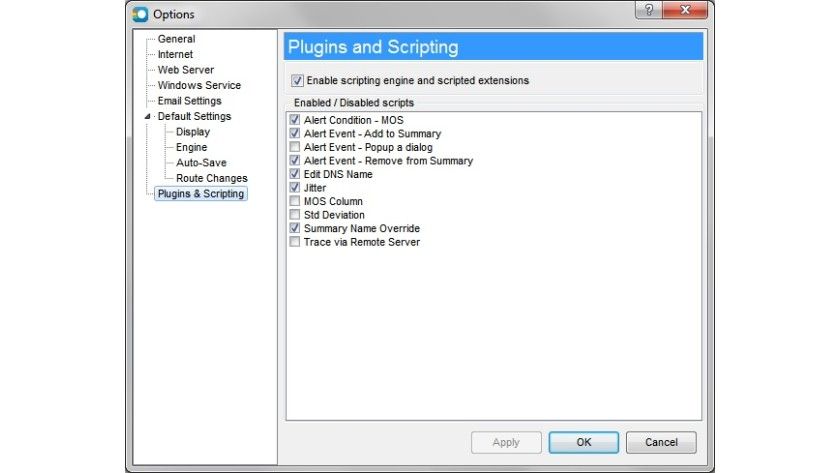The height and width of the screenshot is (473, 840).
Task: Select Engine under Default Settings
Action: (191, 147)
